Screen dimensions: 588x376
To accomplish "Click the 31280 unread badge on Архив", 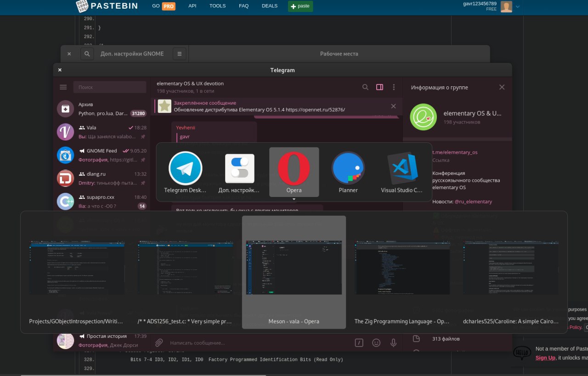I will click(138, 113).
